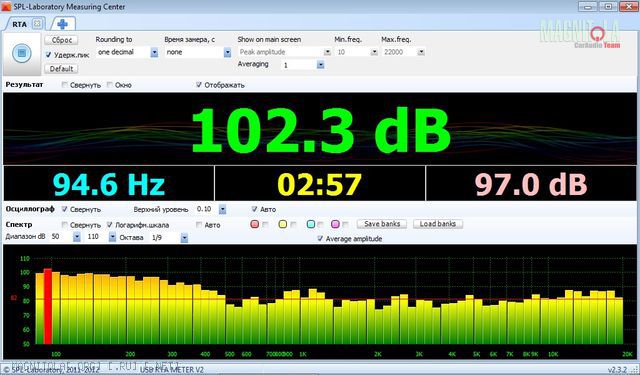
Task: Close the RTA tab with its x icon
Action: coord(37,24)
